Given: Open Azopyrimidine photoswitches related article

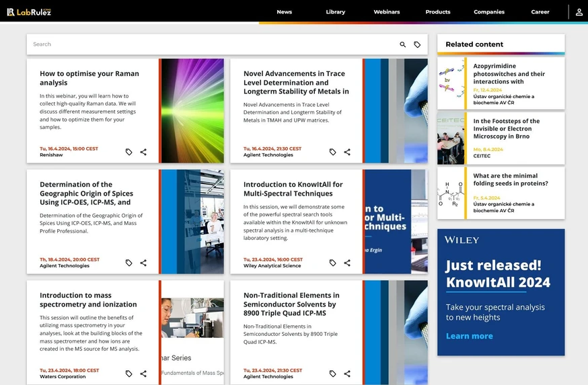Looking at the screenshot, I should point(509,74).
